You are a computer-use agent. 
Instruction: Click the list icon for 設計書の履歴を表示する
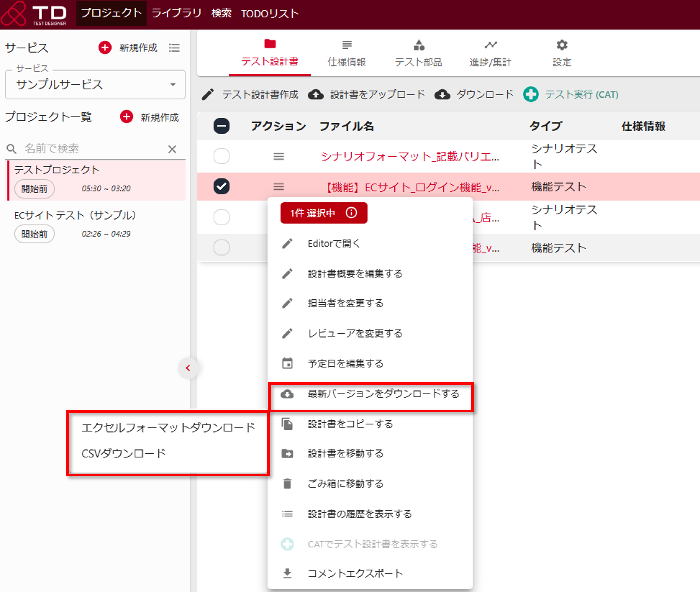tap(287, 514)
